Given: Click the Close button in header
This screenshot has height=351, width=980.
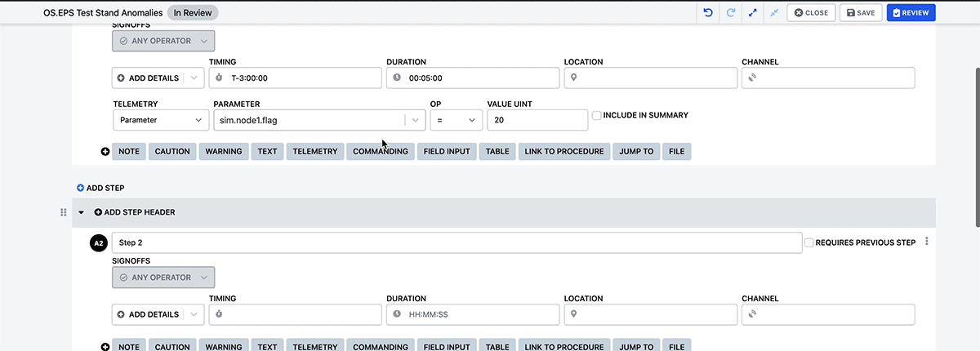Looking at the screenshot, I should pyautogui.click(x=811, y=12).
